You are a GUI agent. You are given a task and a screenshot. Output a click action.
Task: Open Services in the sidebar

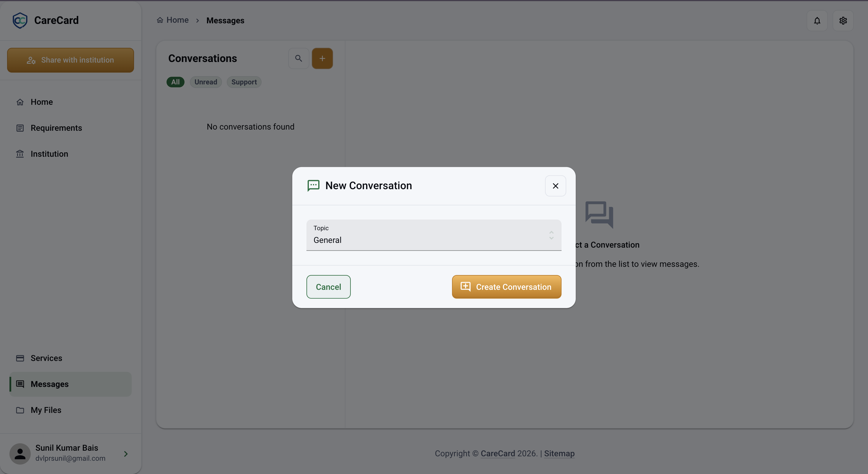pyautogui.click(x=71, y=358)
